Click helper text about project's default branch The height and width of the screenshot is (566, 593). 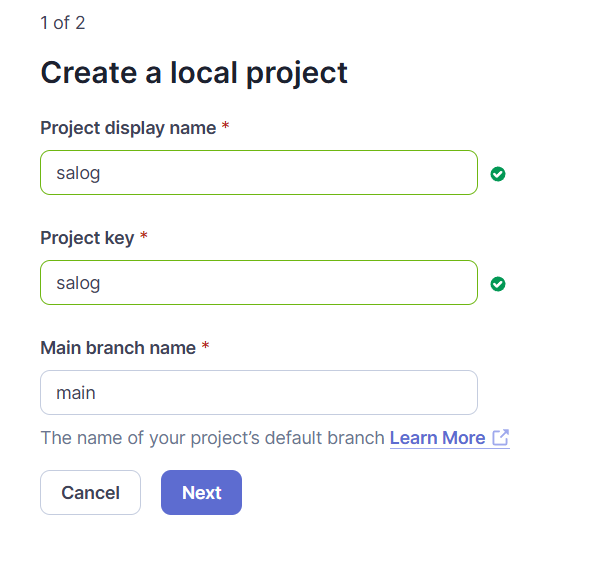[213, 438]
